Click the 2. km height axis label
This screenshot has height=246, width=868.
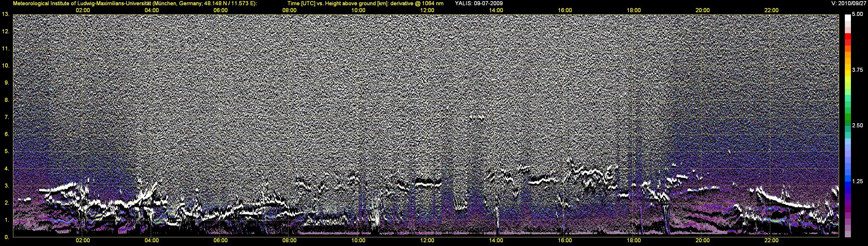tap(7, 203)
